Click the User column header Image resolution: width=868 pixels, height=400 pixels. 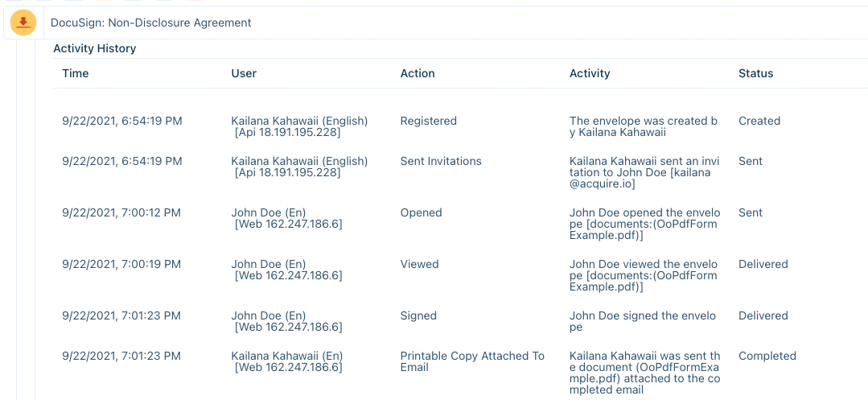[x=244, y=73]
